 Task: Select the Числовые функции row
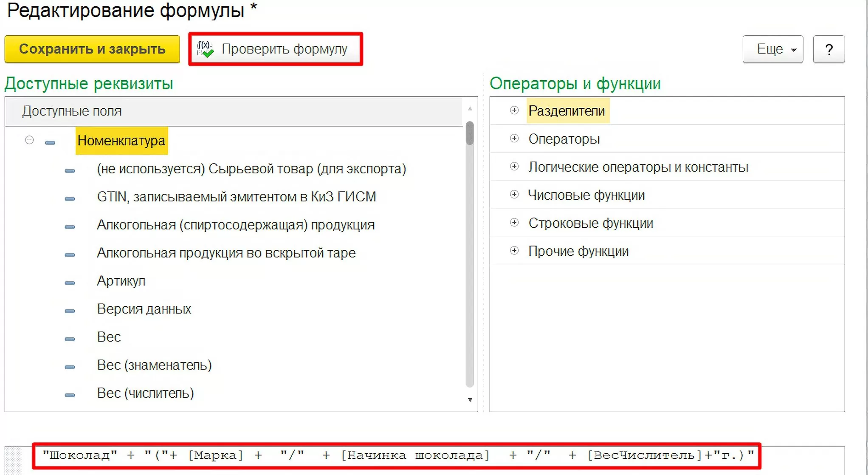click(x=667, y=195)
